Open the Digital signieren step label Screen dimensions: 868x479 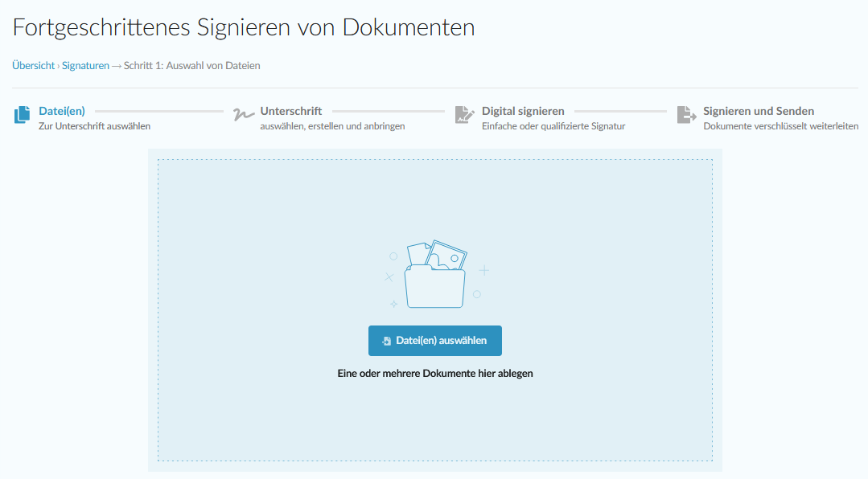(523, 111)
